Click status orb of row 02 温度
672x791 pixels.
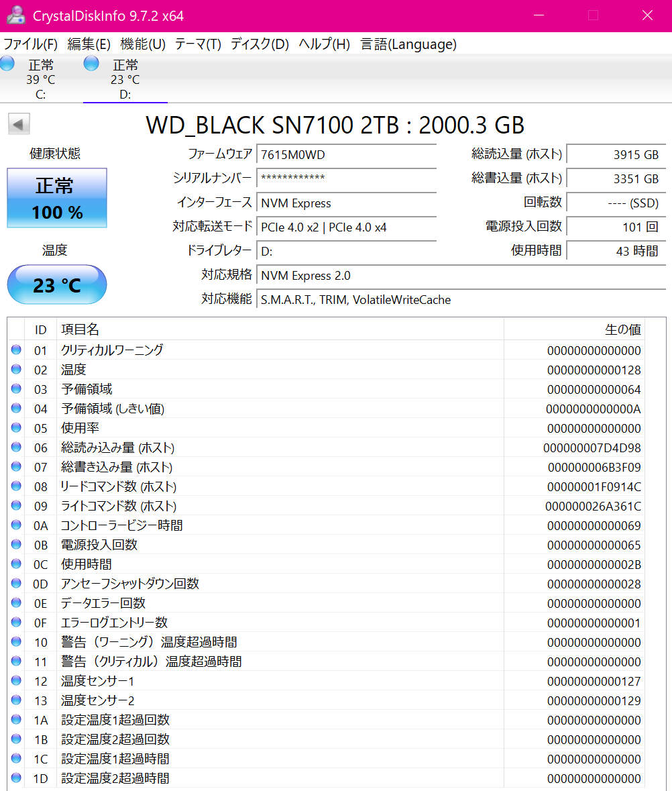pos(16,369)
